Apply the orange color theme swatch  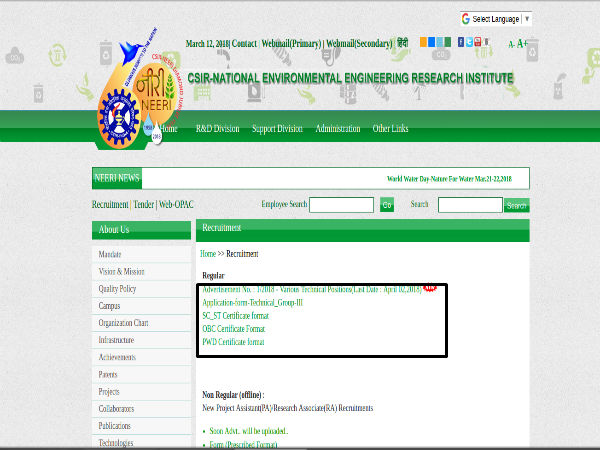pos(423,42)
